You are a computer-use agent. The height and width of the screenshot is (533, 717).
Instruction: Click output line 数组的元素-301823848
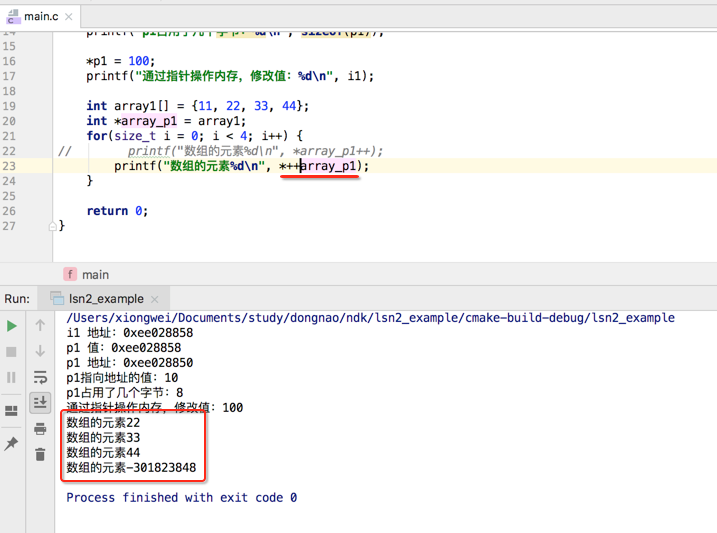[131, 468]
